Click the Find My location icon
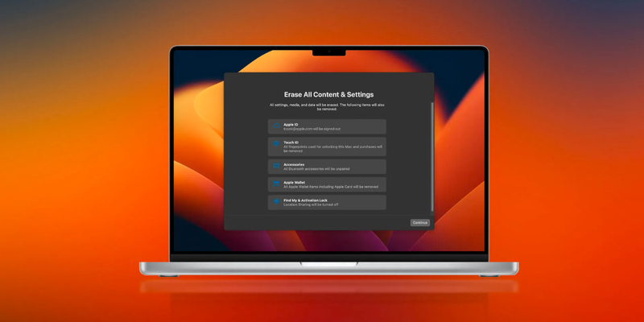Image resolution: width=644 pixels, height=322 pixels. point(276,202)
